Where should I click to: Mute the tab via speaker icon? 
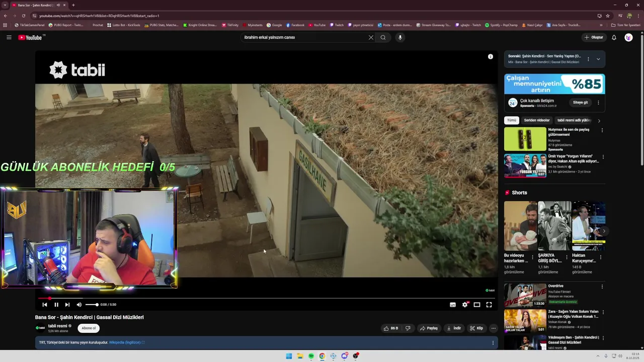click(x=58, y=5)
